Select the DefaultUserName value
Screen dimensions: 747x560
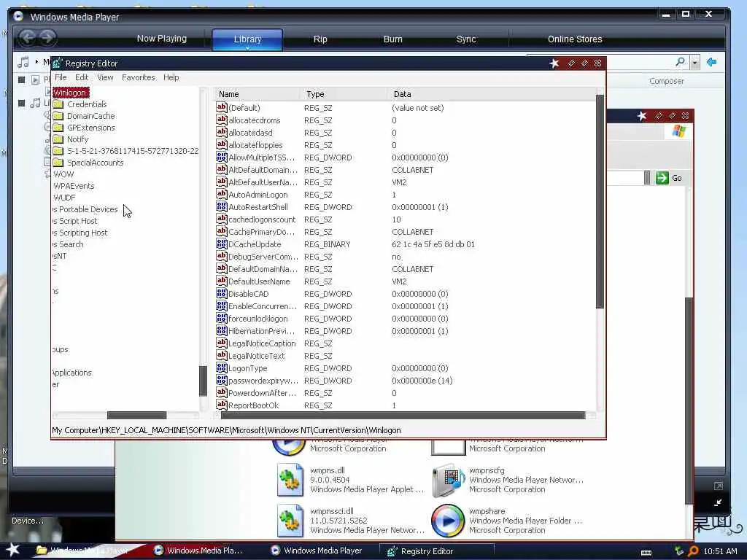(259, 281)
